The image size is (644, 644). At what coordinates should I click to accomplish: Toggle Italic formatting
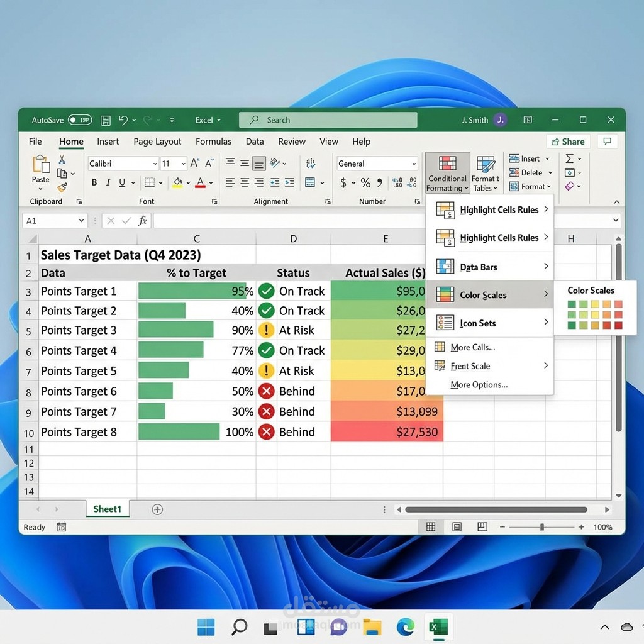(108, 182)
